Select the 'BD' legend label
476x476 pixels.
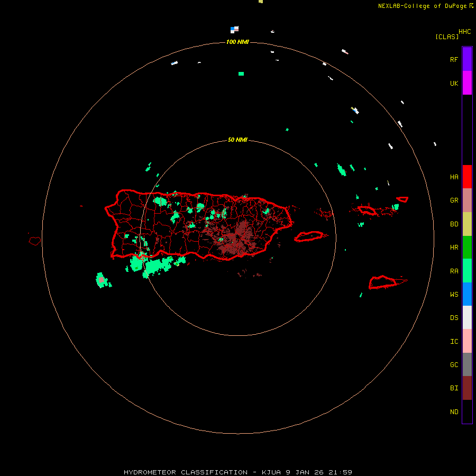(x=454, y=224)
